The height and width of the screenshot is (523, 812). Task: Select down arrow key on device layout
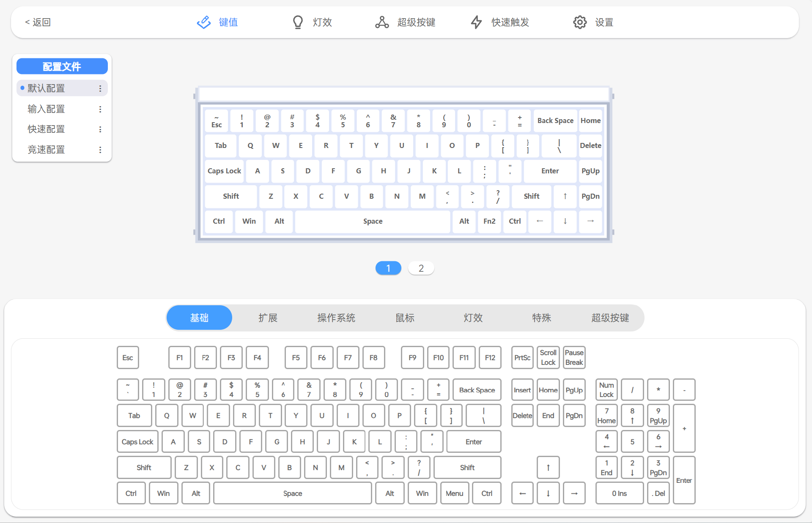tap(565, 221)
